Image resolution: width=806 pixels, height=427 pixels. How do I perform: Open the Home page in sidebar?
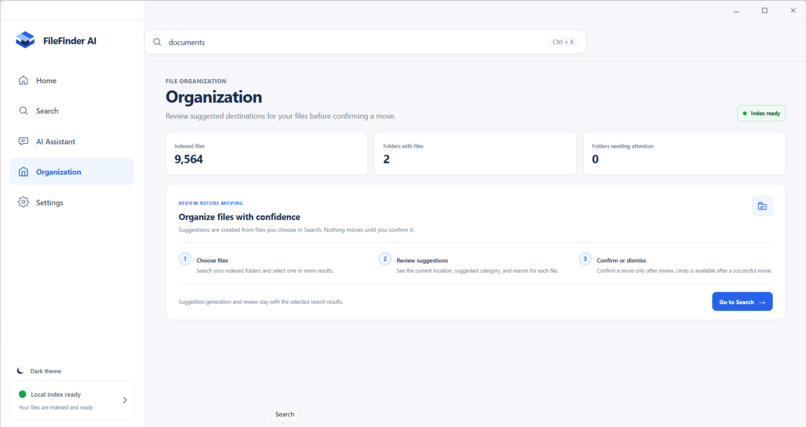71,81
